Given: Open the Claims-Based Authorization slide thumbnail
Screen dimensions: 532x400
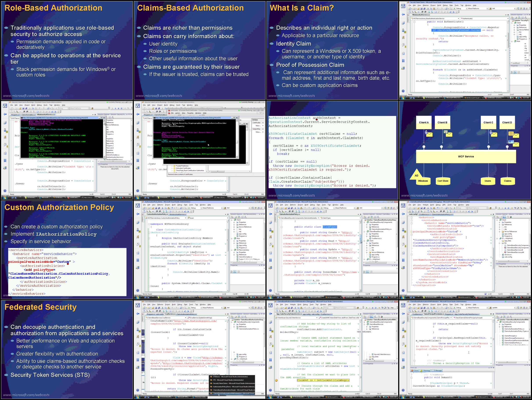Looking at the screenshot, I should (200, 50).
